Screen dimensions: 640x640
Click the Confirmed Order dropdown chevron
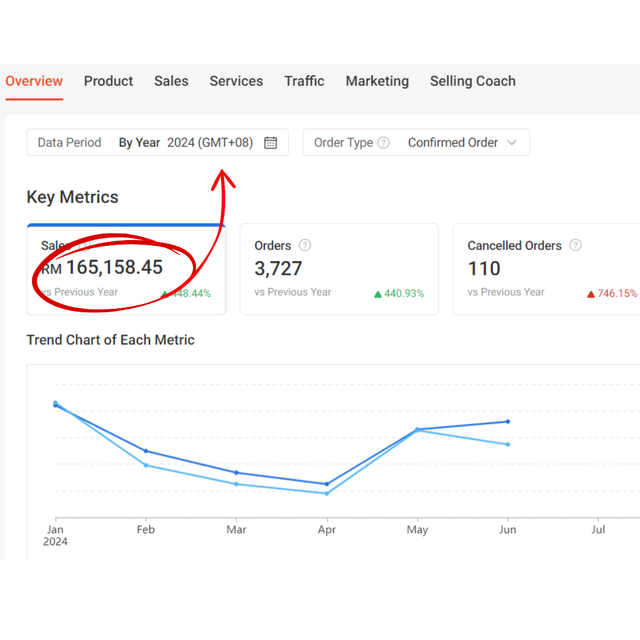coord(511,142)
